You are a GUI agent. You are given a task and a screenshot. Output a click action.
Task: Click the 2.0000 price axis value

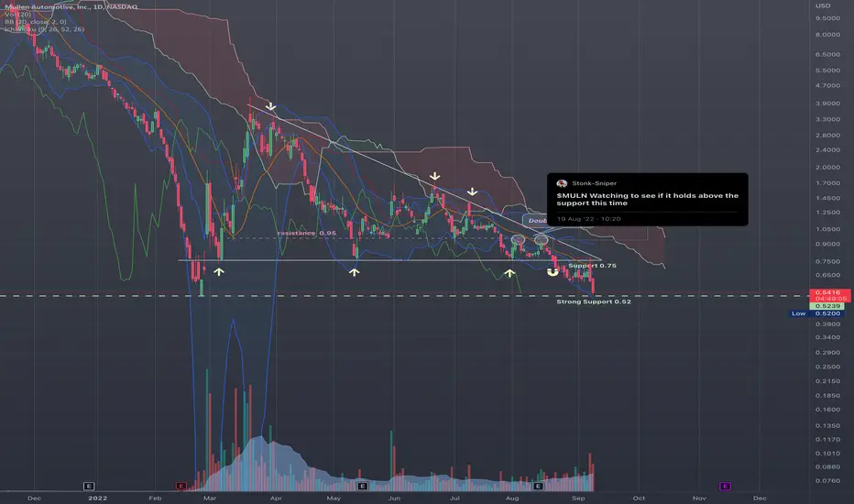(x=827, y=168)
